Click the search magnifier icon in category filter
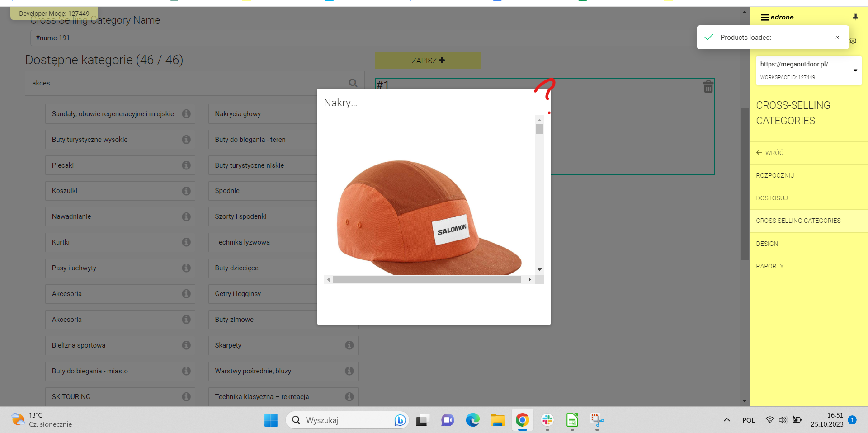The image size is (868, 433). pyautogui.click(x=353, y=83)
